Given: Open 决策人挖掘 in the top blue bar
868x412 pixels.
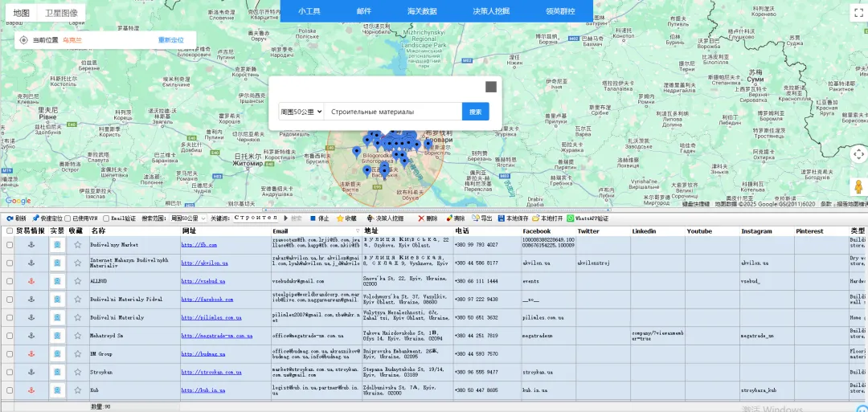Looking at the screenshot, I should coord(491,11).
